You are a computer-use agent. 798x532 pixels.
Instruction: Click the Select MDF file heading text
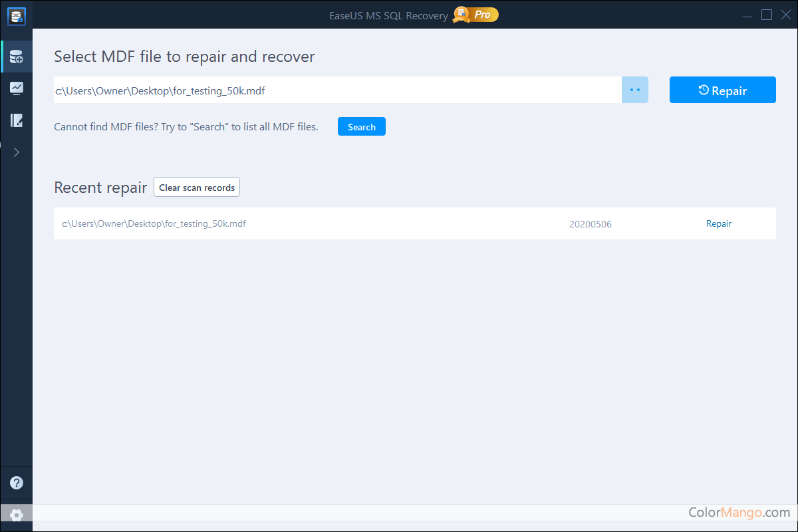click(184, 57)
